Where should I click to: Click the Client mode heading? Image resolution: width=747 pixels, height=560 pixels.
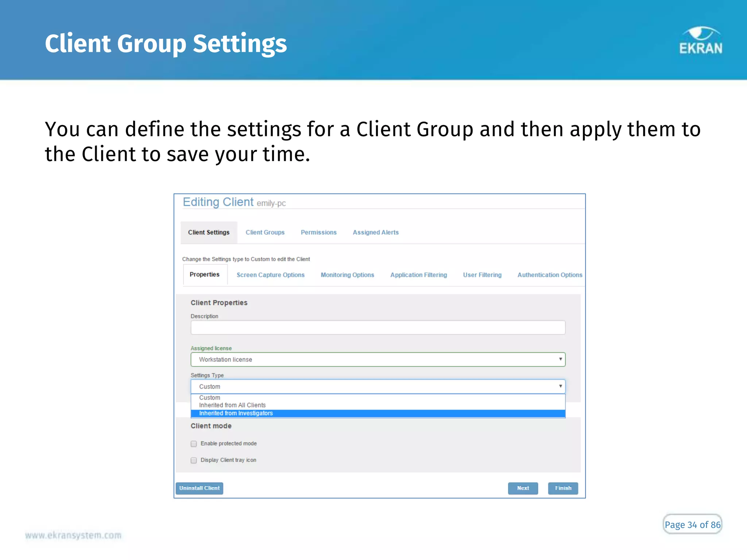tap(211, 426)
